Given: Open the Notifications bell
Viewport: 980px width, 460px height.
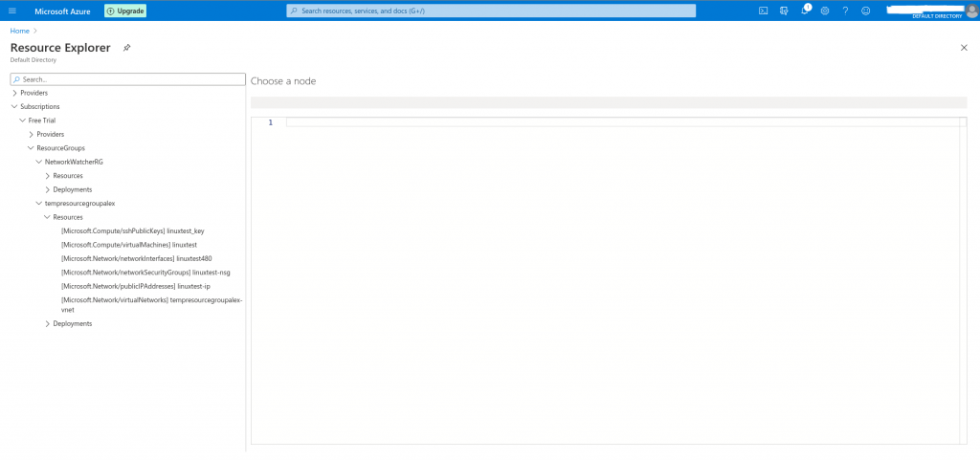Looking at the screenshot, I should (x=805, y=11).
